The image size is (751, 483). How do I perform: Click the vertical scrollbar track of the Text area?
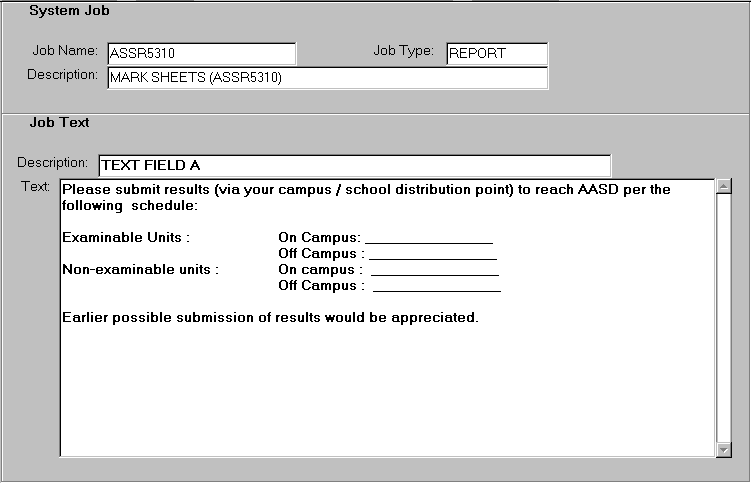[x=725, y=318]
